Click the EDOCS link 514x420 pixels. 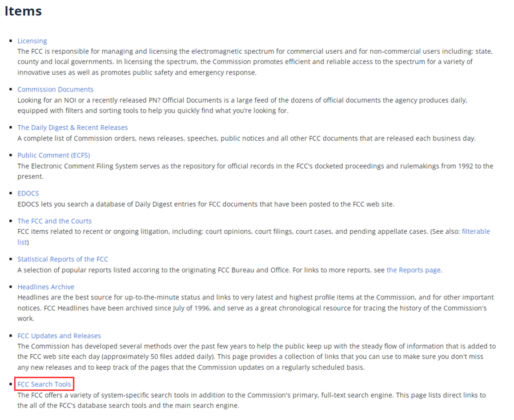pyautogui.click(x=28, y=194)
